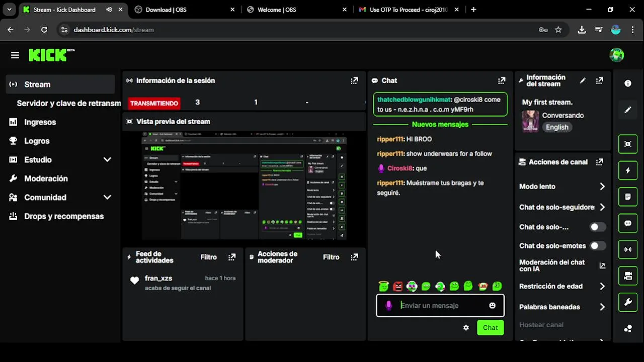Viewport: 644px width, 362px height.
Task: Click the pencil icon in right sidebar
Action: pos(628,110)
